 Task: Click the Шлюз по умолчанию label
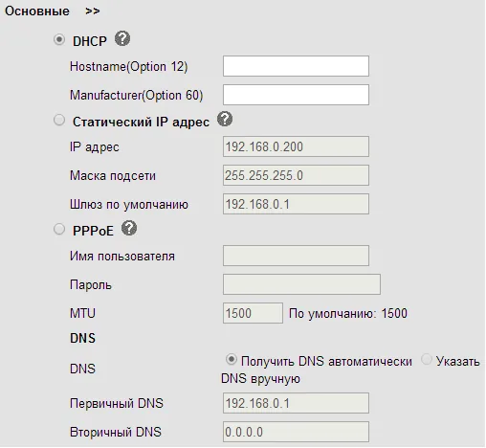click(x=129, y=205)
